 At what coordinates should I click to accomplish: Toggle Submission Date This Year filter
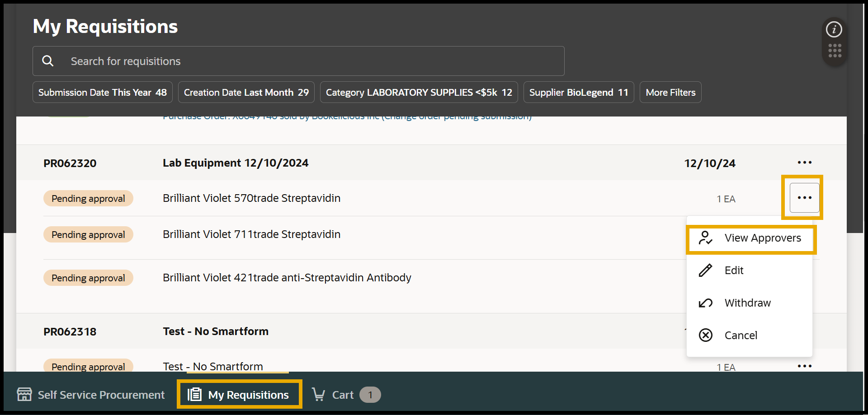(x=103, y=93)
